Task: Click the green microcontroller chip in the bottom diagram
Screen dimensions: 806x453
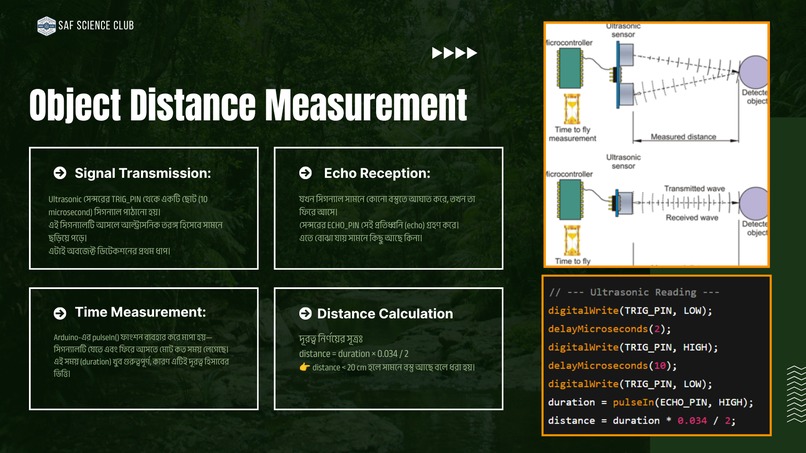Action: (x=570, y=200)
